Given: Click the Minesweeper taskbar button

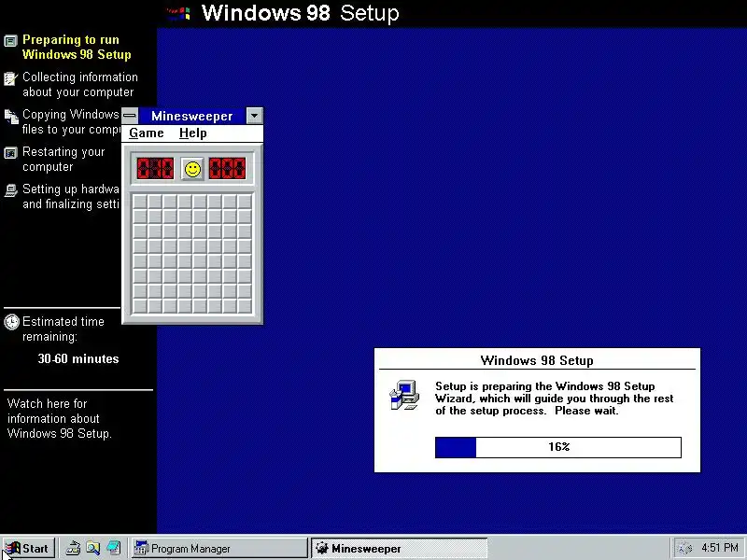Looking at the screenshot, I should (x=400, y=549).
